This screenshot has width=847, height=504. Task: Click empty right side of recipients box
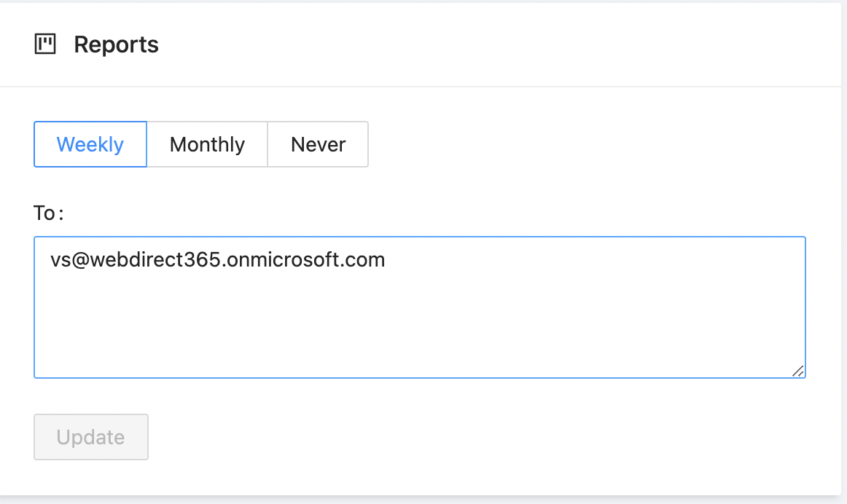tap(656, 291)
